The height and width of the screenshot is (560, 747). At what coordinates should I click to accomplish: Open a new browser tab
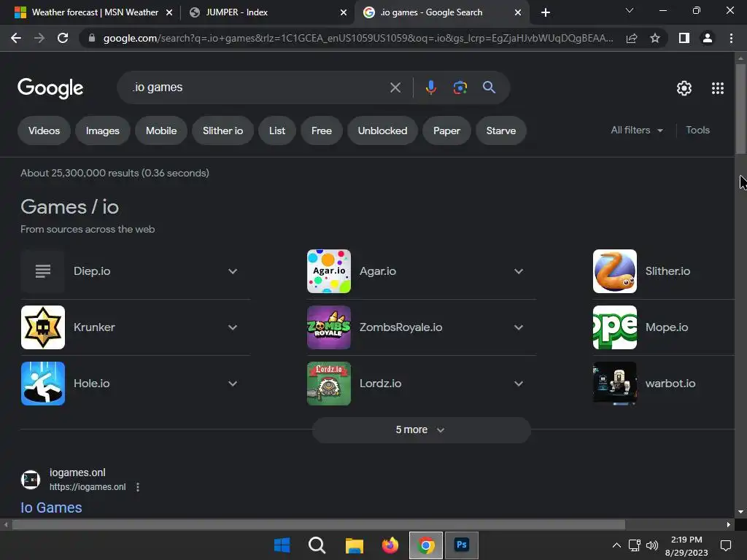tap(546, 12)
